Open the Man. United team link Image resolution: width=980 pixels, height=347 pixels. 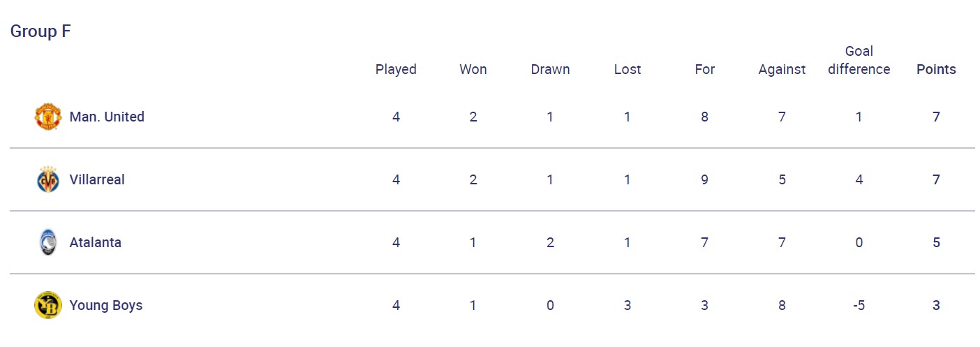tap(107, 117)
